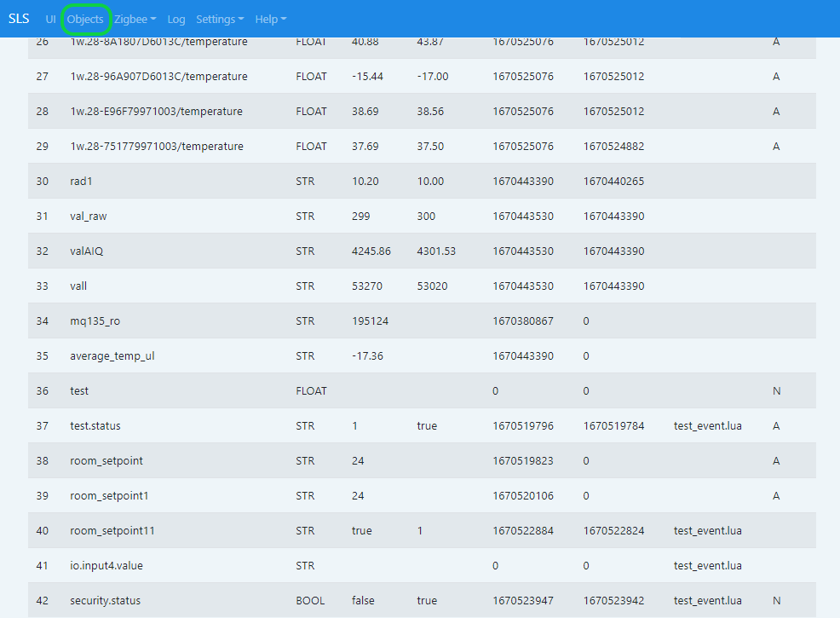840x618 pixels.
Task: Click the security.status object name
Action: 102,600
